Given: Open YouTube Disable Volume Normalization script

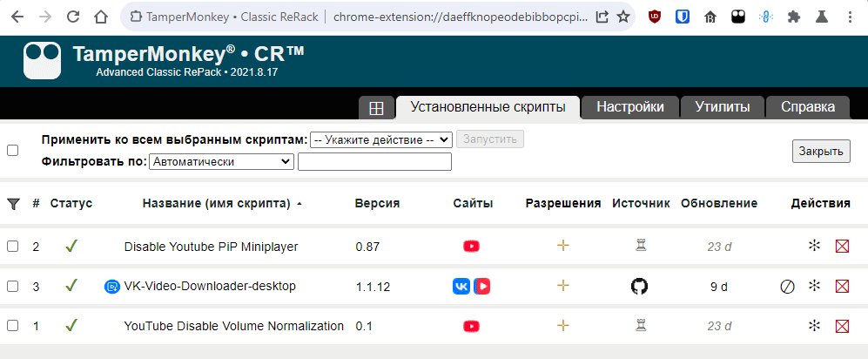Looking at the screenshot, I should [x=233, y=326].
